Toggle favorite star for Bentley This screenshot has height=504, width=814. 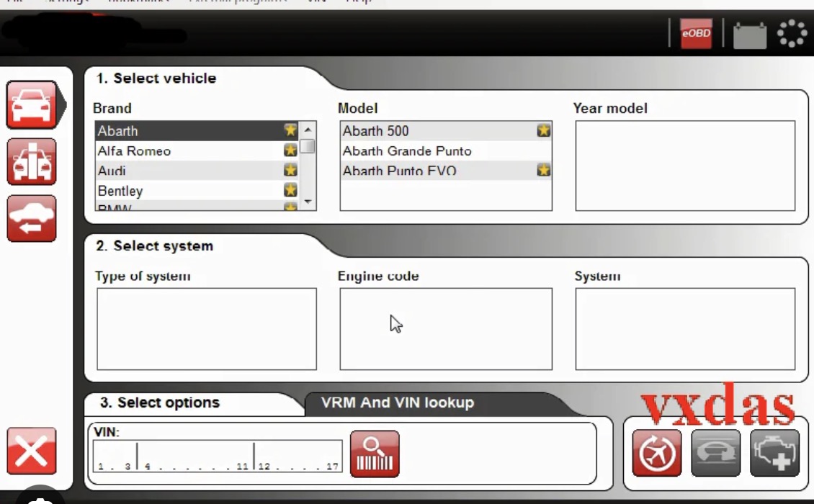point(290,190)
